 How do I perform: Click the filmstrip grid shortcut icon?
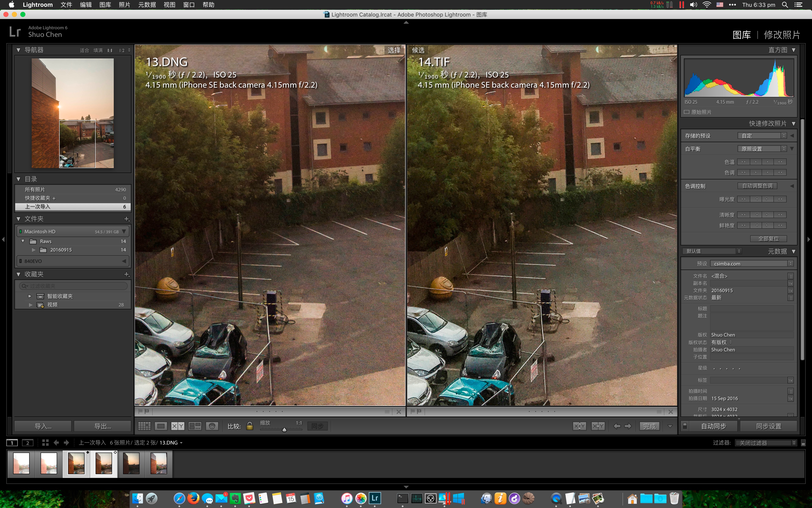pos(45,442)
